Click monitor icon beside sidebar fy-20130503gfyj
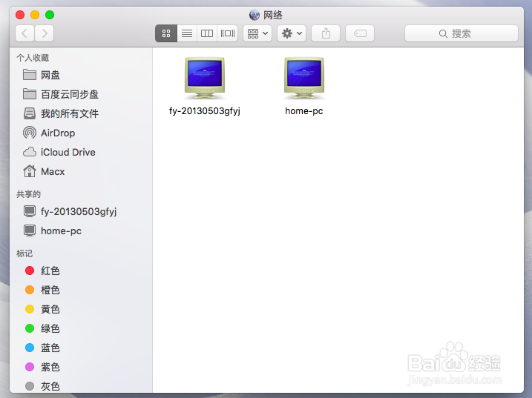The image size is (532, 398). tap(30, 211)
